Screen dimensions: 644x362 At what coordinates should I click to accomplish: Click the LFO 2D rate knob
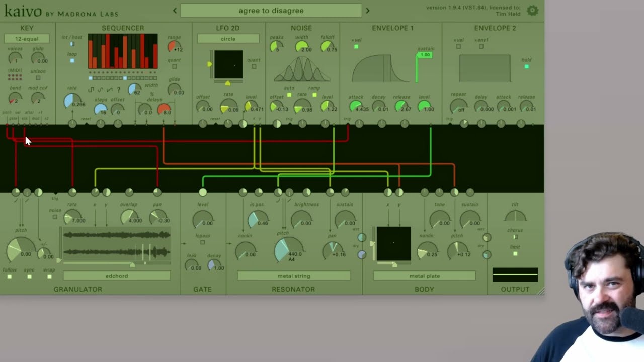point(228,107)
